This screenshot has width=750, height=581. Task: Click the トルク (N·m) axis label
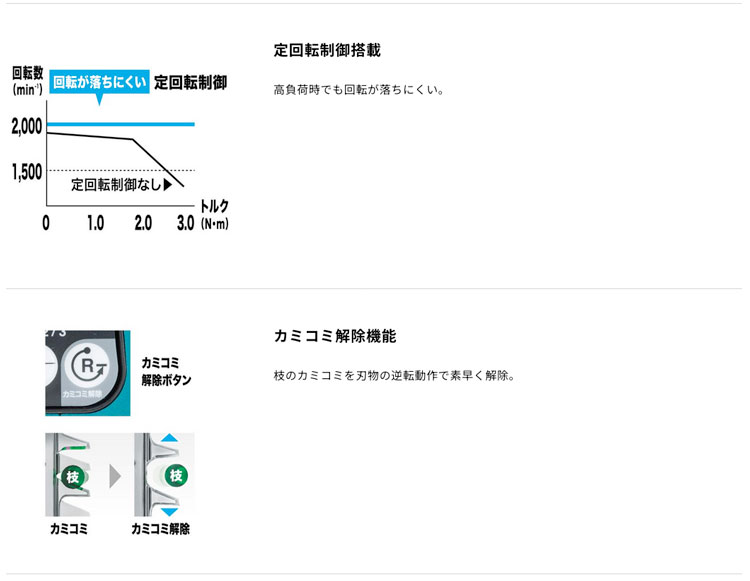pos(214,215)
